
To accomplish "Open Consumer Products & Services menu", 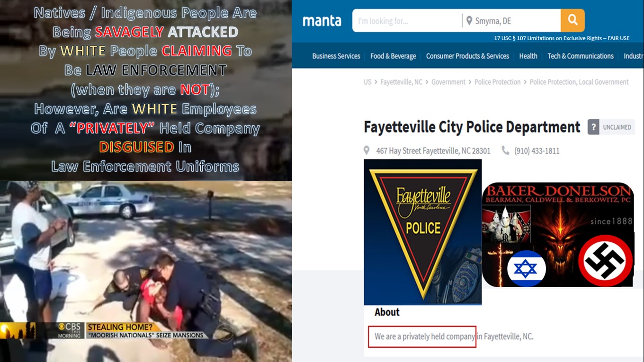I will click(x=467, y=56).
